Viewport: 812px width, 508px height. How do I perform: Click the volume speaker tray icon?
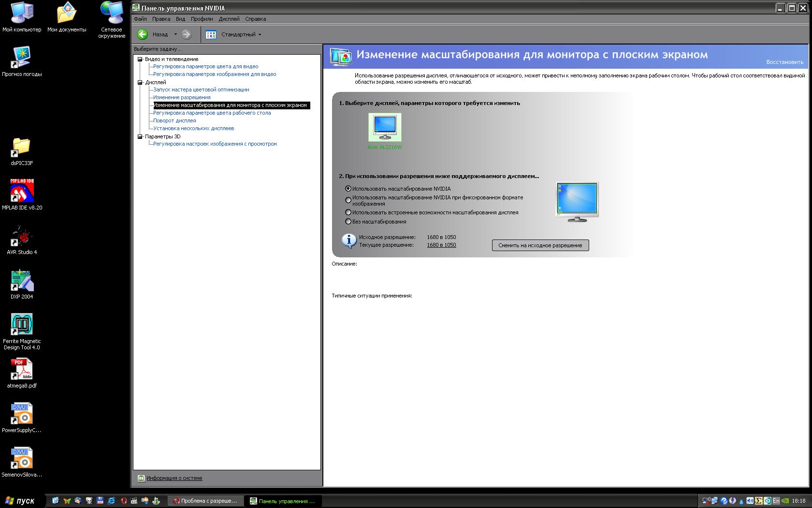click(750, 501)
